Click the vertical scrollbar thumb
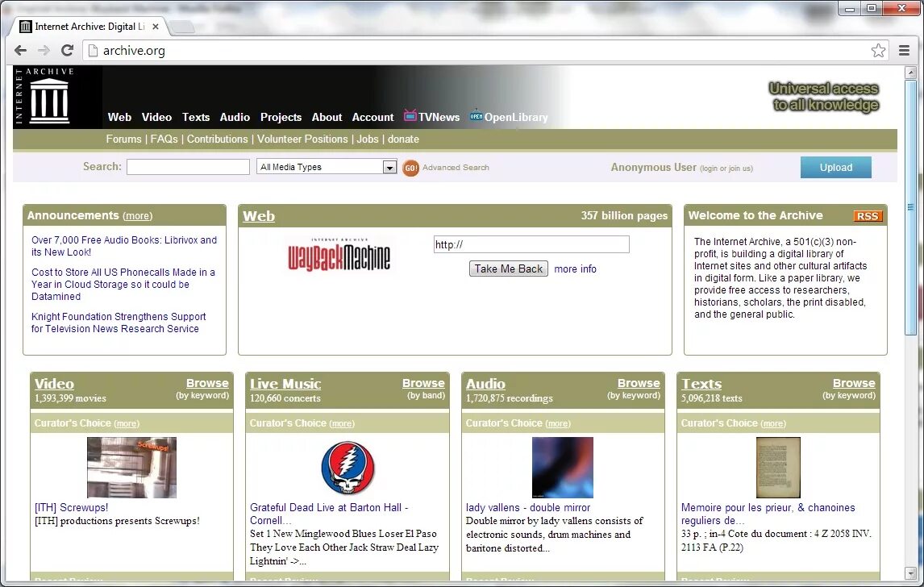This screenshot has height=587, width=924. coord(910,207)
